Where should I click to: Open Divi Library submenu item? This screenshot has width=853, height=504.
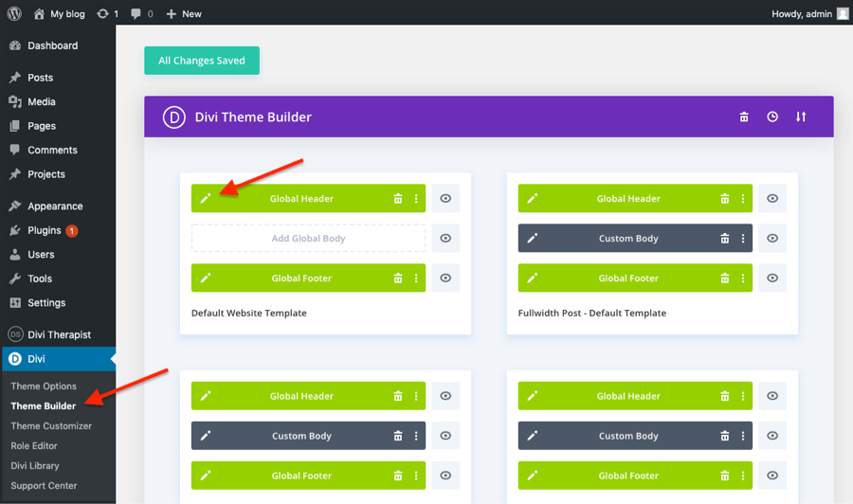pyautogui.click(x=35, y=465)
